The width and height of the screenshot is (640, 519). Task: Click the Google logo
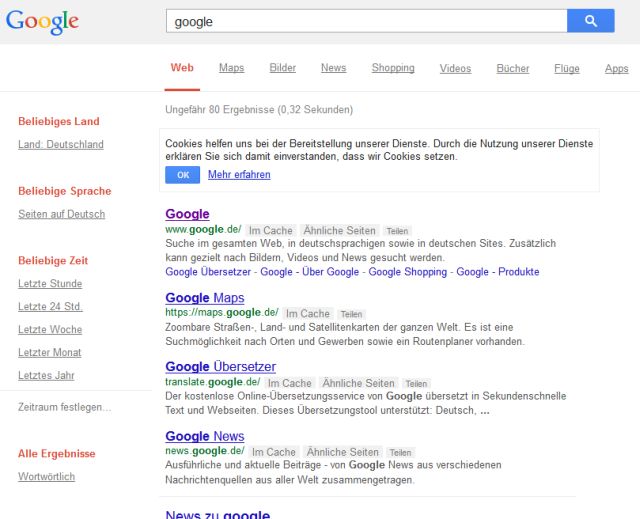point(42,21)
